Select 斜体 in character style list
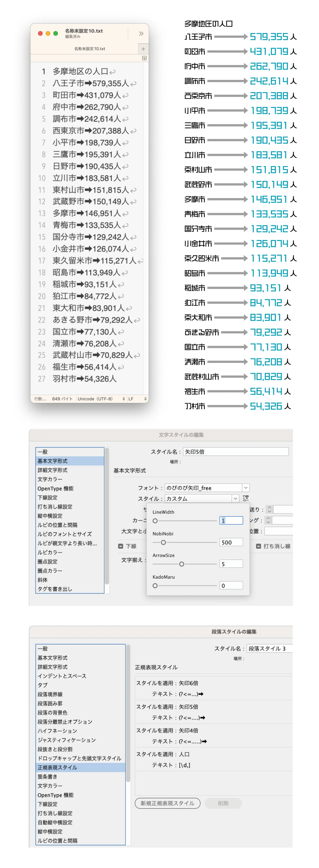 coord(70,580)
